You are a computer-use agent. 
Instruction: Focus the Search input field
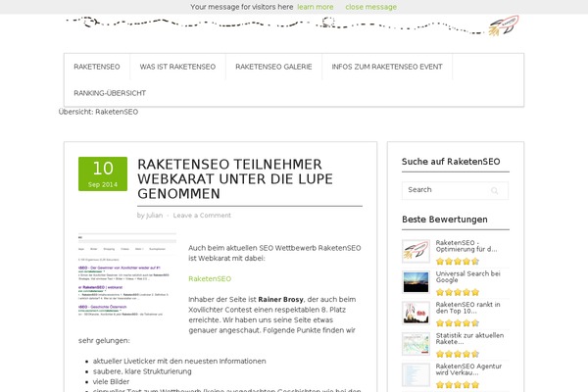point(455,190)
